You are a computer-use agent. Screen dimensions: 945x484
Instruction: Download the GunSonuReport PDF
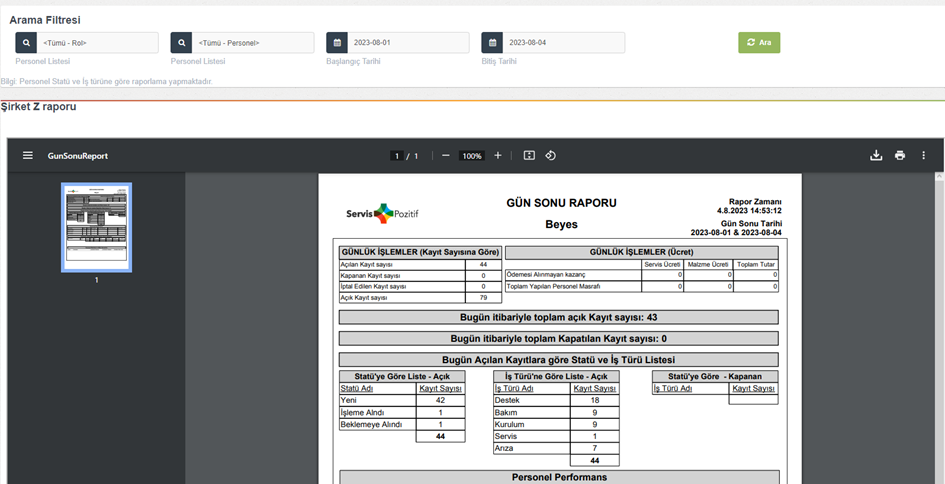click(876, 156)
